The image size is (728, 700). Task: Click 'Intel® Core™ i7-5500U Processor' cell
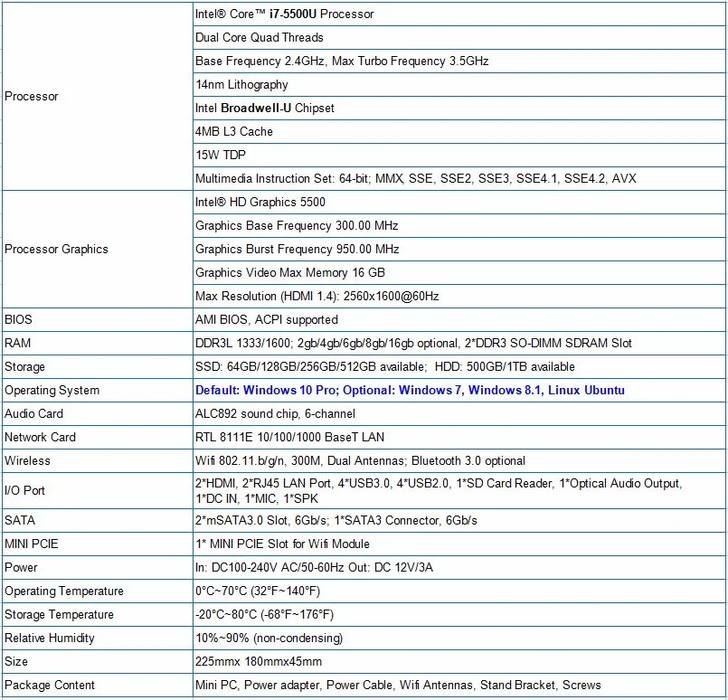[x=459, y=14]
